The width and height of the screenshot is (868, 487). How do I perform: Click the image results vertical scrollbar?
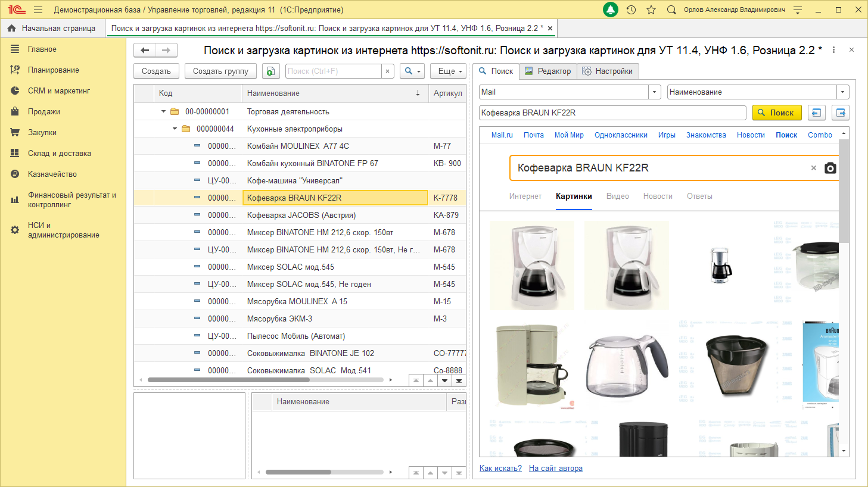(x=844, y=191)
